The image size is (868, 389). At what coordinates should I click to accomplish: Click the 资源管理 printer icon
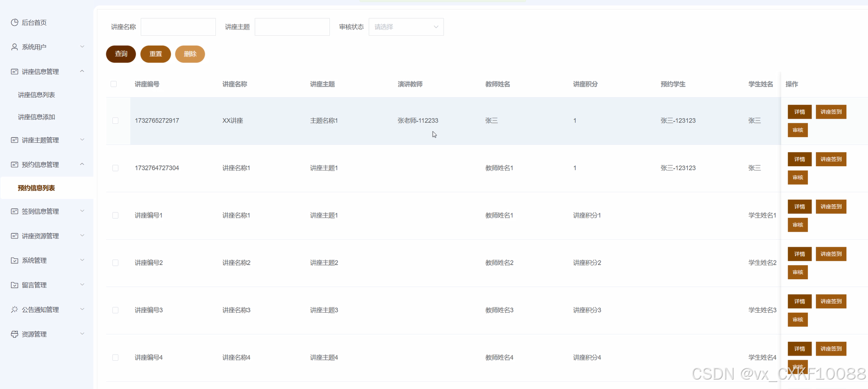(x=15, y=334)
